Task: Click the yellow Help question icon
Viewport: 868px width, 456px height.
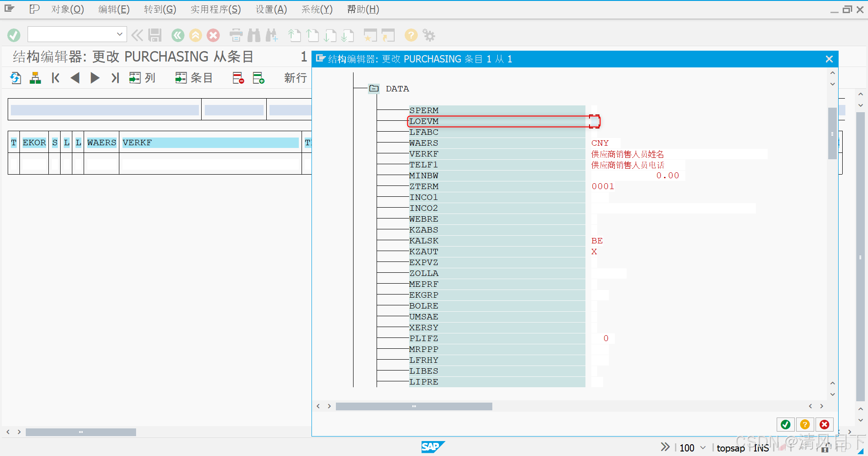Action: point(411,35)
